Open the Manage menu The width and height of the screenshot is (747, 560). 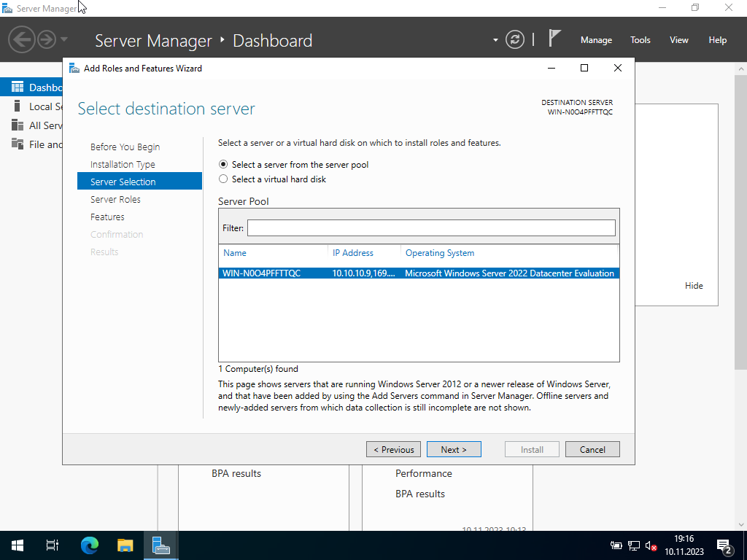pos(596,40)
